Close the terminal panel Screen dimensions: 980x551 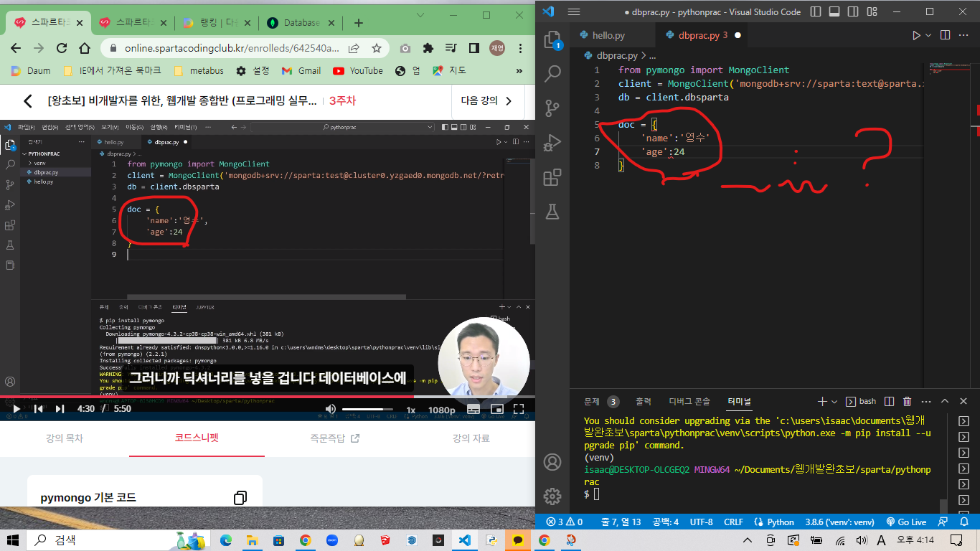[963, 402]
